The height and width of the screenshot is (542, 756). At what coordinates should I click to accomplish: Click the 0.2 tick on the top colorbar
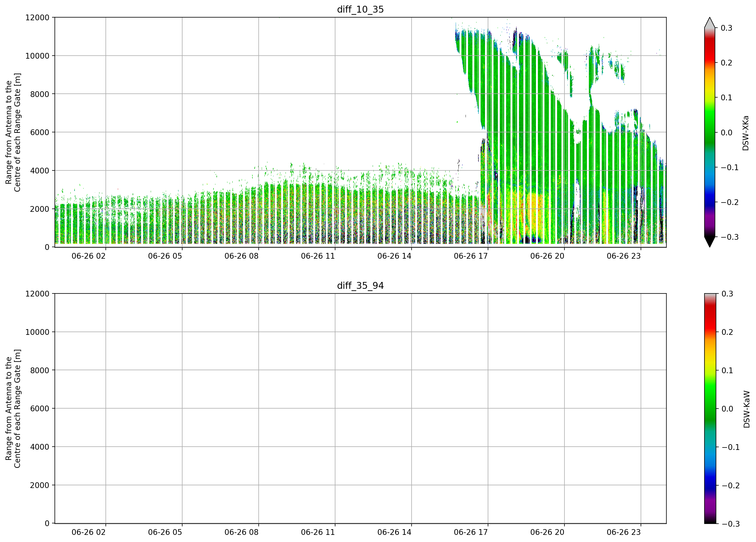[x=726, y=63]
